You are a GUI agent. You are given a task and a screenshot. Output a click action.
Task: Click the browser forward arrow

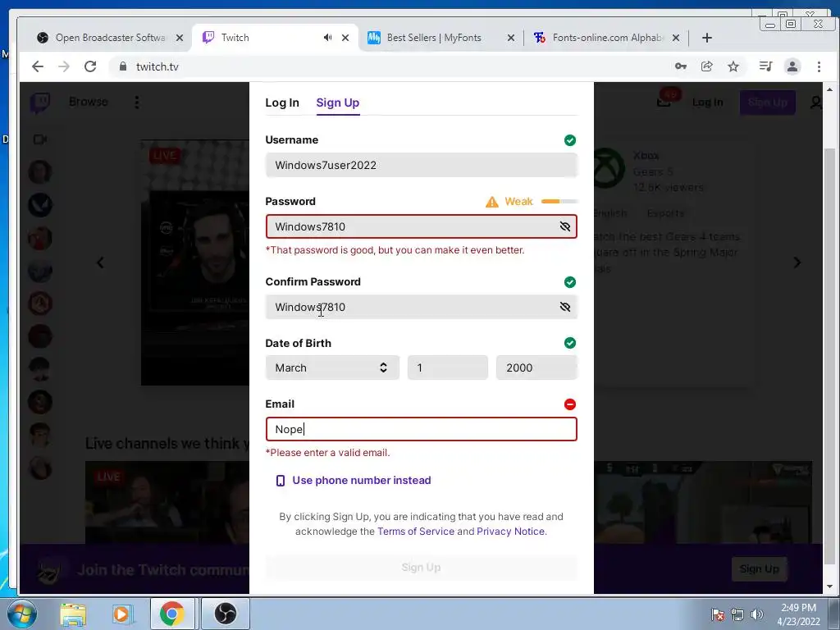pos(64,66)
